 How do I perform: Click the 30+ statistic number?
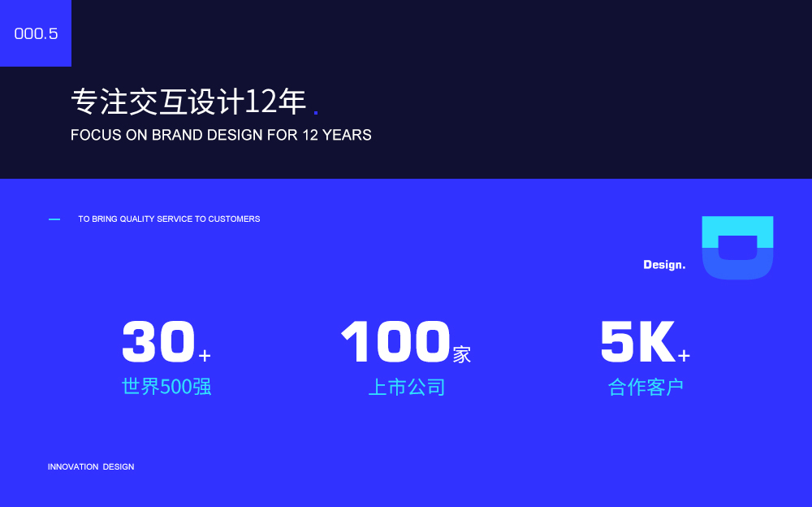(x=166, y=341)
